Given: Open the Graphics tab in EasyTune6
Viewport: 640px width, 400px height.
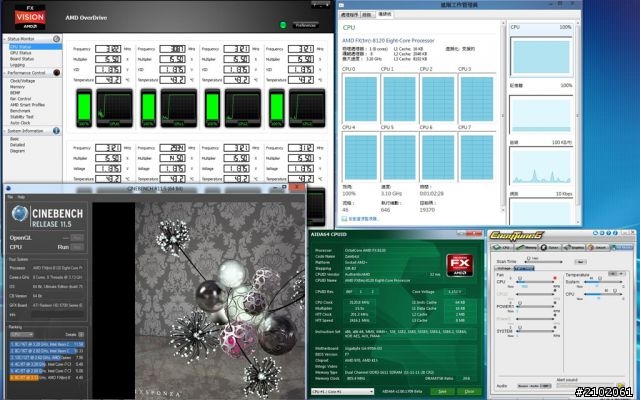Looking at the screenshot, I should click(574, 247).
